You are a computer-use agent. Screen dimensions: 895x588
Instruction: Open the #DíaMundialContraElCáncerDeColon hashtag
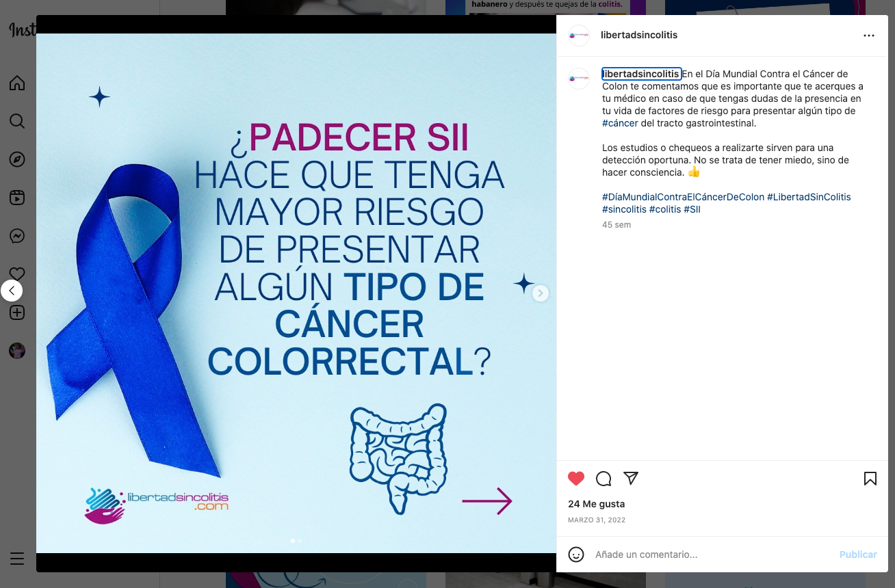coord(683,197)
